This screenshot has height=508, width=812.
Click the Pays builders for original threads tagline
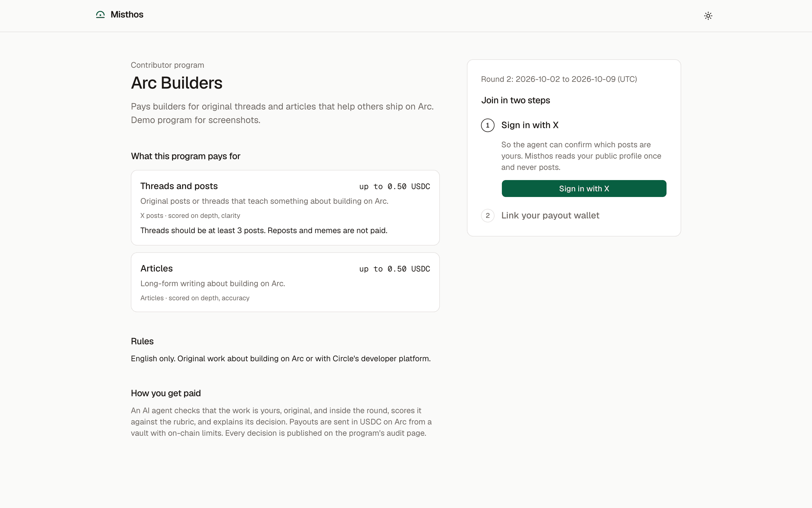282,113
